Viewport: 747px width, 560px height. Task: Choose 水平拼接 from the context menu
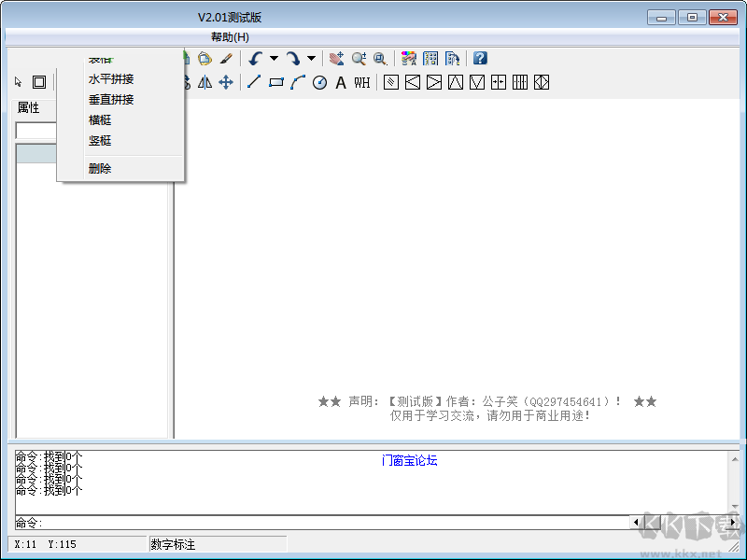(x=111, y=79)
